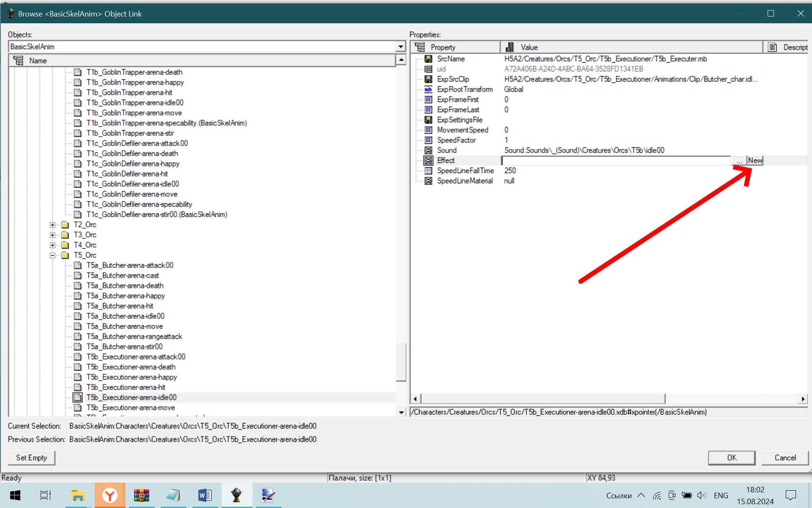The image size is (812, 508).
Task: Expand the T2_Orc folder
Action: coord(52,225)
